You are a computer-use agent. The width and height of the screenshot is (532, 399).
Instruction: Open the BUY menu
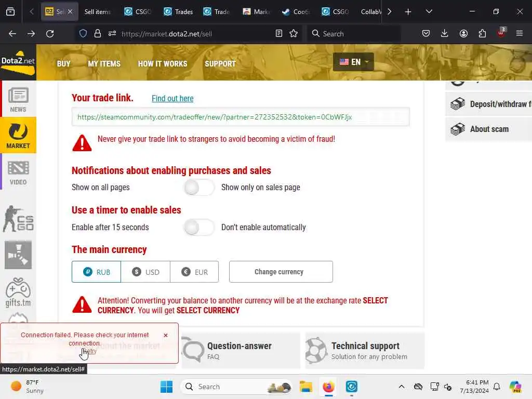(63, 64)
